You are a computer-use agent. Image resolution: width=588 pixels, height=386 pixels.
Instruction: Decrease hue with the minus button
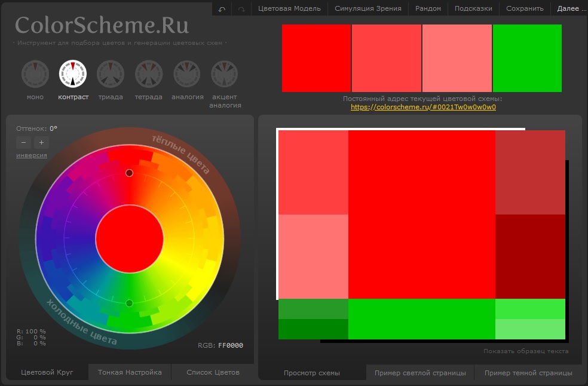[24, 143]
